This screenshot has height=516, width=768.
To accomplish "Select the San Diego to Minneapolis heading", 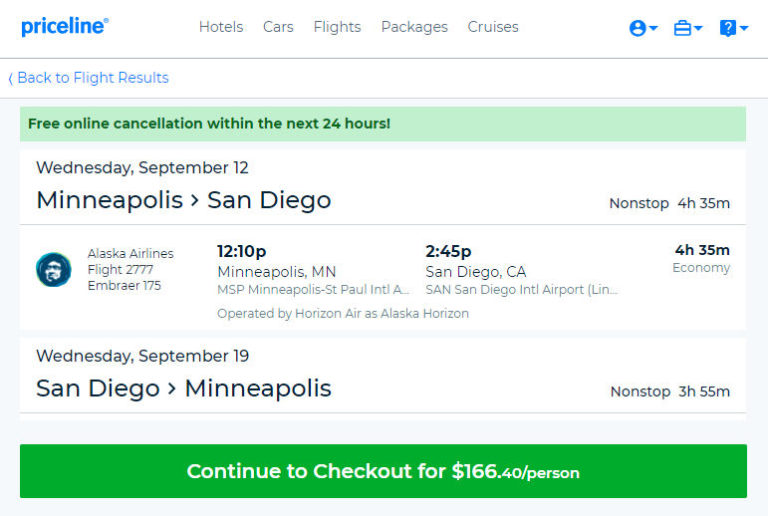I will [184, 389].
